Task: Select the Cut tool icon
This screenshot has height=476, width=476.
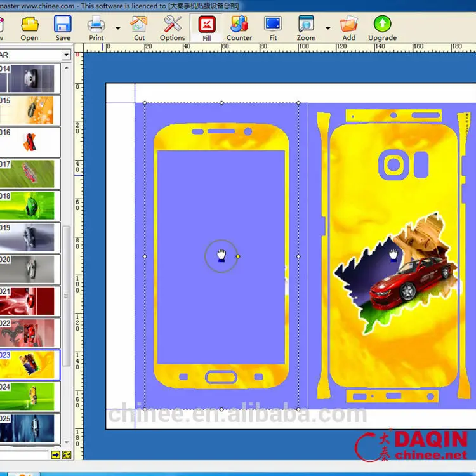Action: (x=139, y=25)
